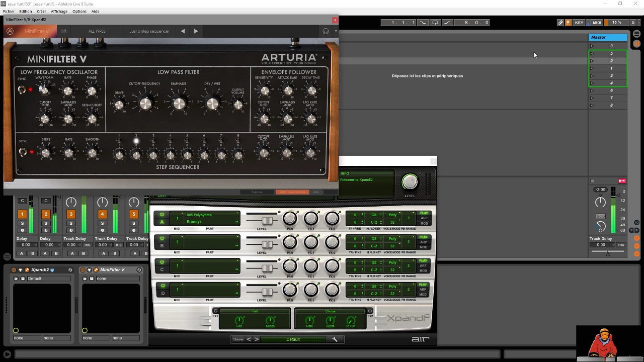The height and width of the screenshot is (362, 644).
Task: Select next Xpand!2 preset arrow
Action: point(256,339)
